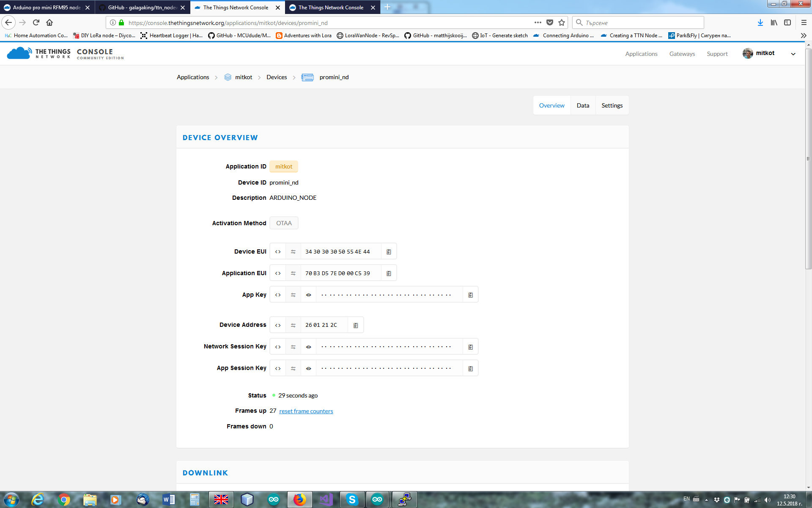Switch byte order of Device EUI
The height and width of the screenshot is (508, 812).
[x=293, y=251]
